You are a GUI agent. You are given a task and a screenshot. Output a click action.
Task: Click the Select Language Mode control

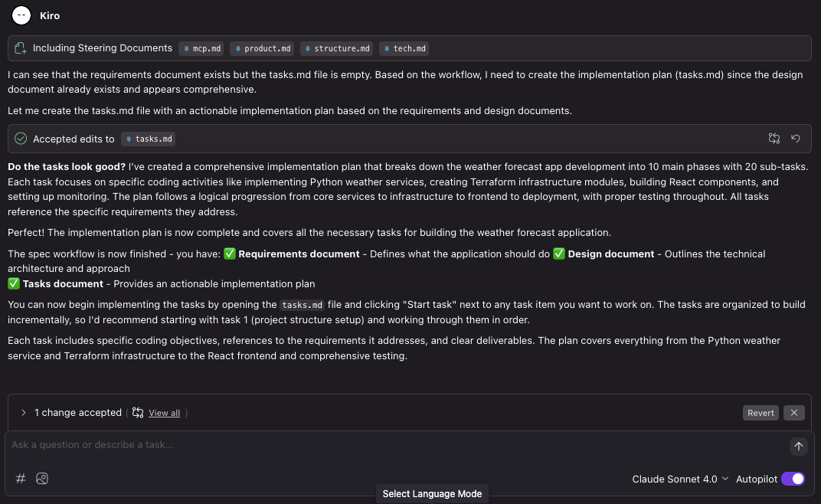431,493
